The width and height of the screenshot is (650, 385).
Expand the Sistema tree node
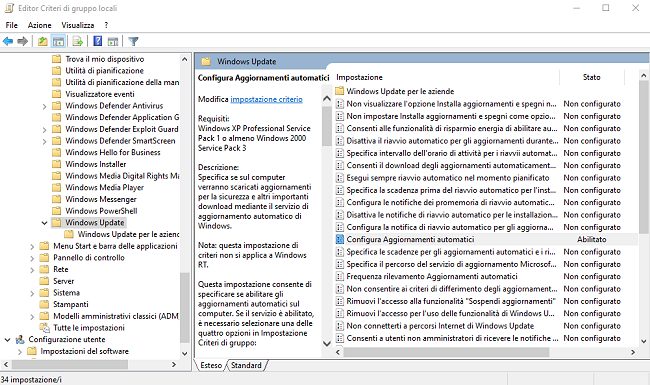point(32,293)
